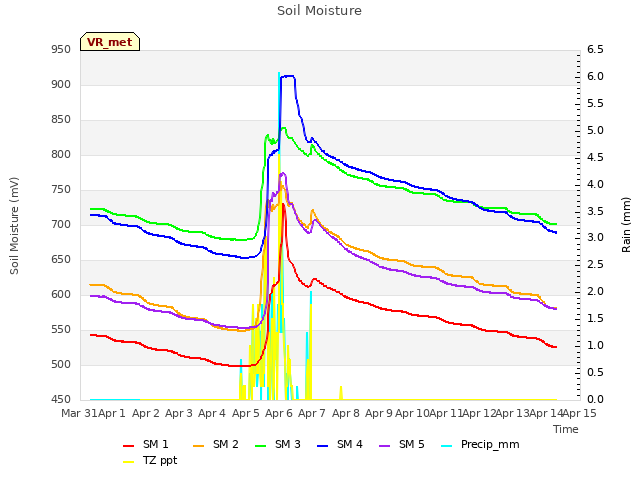Click the SM 5 legend entry

(402, 444)
